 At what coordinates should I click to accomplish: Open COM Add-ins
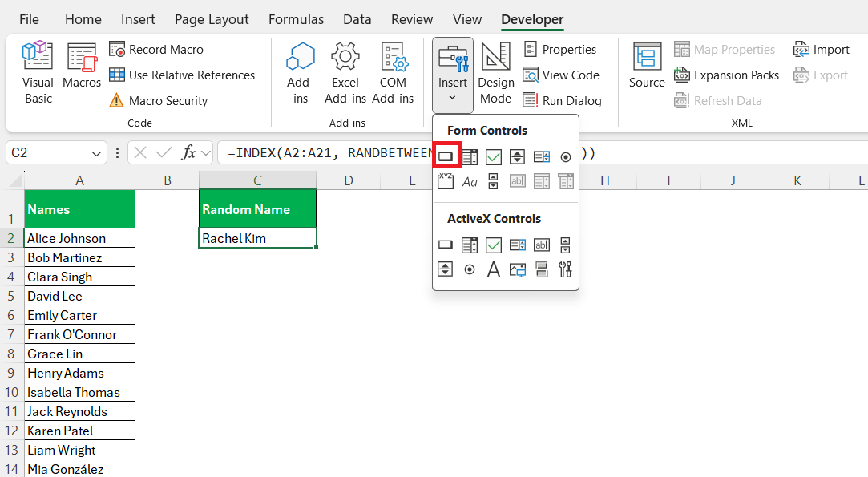(393, 73)
